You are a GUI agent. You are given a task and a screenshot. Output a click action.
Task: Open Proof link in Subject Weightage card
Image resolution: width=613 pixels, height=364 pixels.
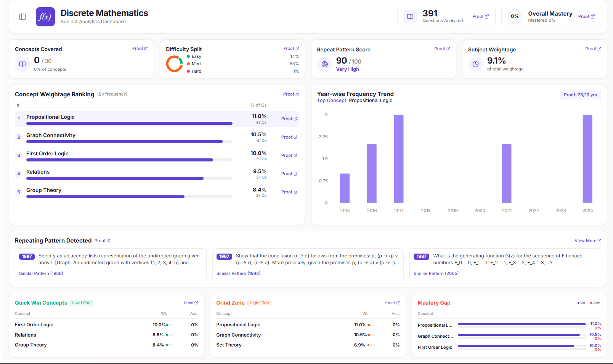[593, 49]
